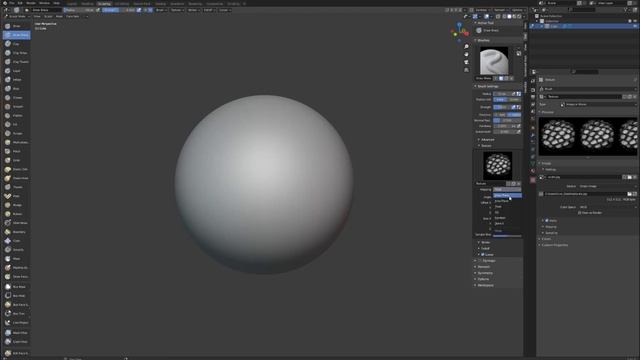Open the Texture properties tab icon
Image resolution: width=640 pixels, height=360 pixels.
pyautogui.click(x=533, y=180)
